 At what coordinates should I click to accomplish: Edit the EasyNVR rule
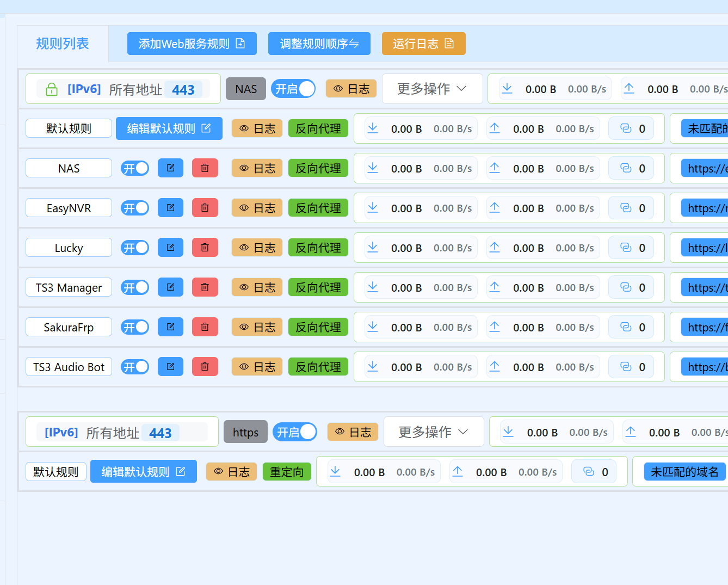click(170, 208)
